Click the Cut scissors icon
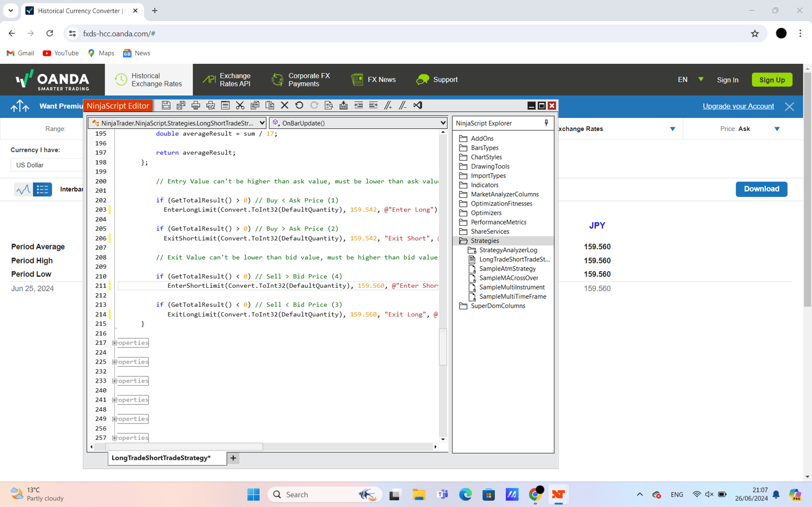 240,106
